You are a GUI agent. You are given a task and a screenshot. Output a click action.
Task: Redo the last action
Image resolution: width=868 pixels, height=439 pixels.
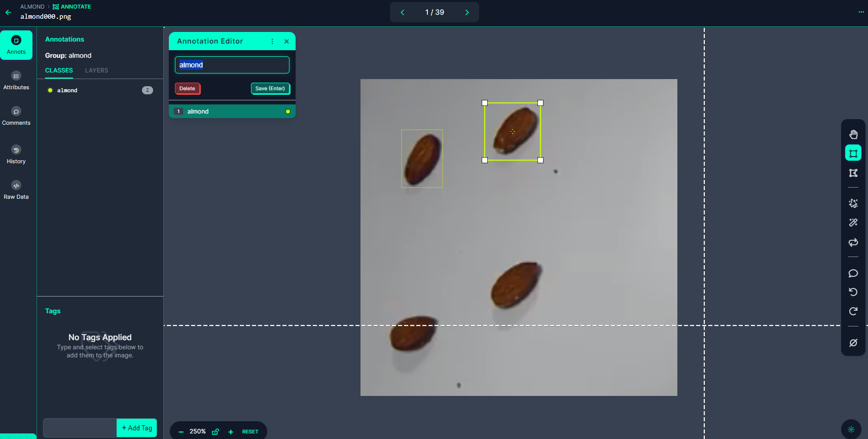pos(853,311)
